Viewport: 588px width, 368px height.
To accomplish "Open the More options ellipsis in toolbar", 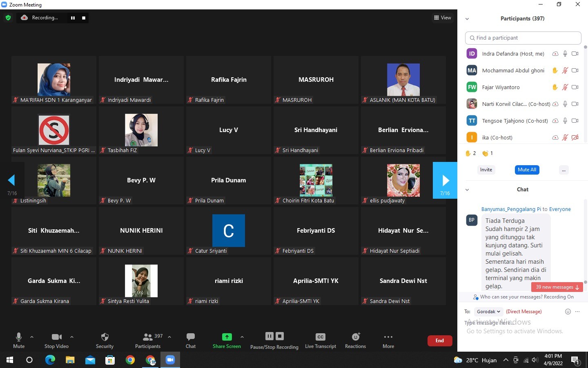I will tap(388, 340).
